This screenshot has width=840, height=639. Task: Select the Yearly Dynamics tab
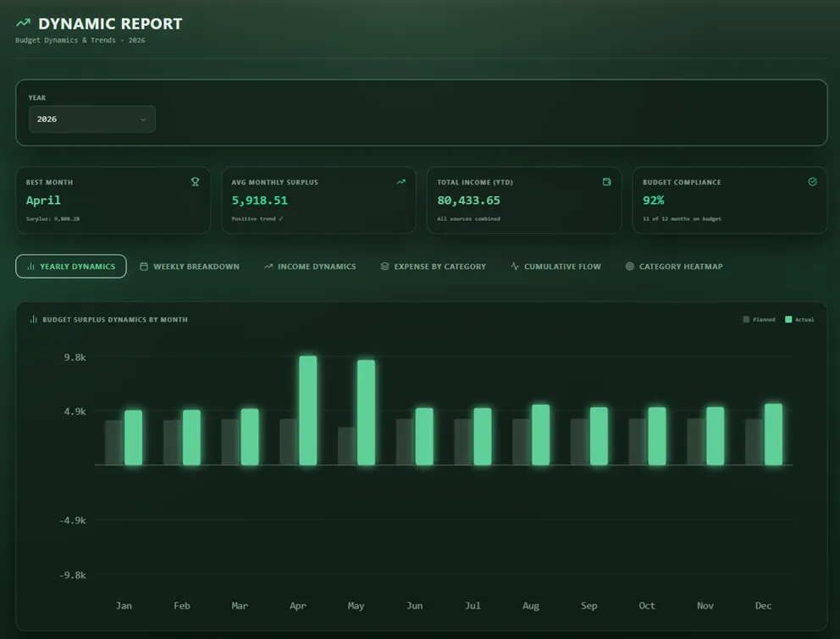pos(71,267)
